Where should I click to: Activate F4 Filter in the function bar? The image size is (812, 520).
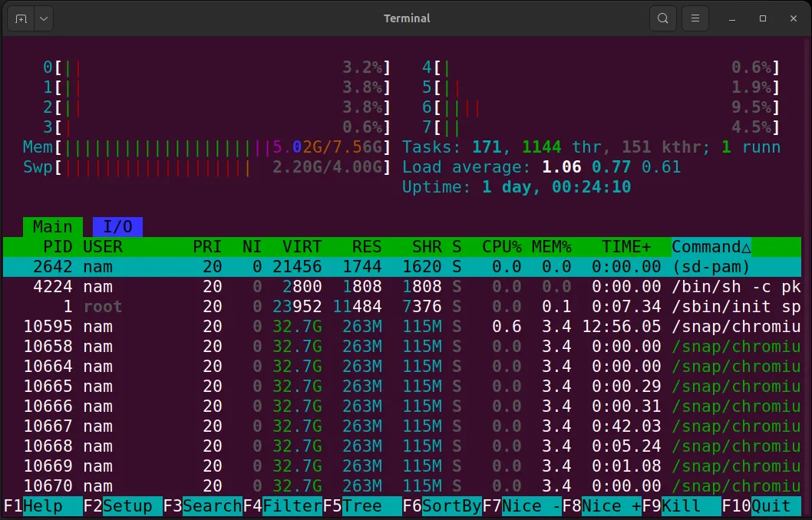coord(282,506)
